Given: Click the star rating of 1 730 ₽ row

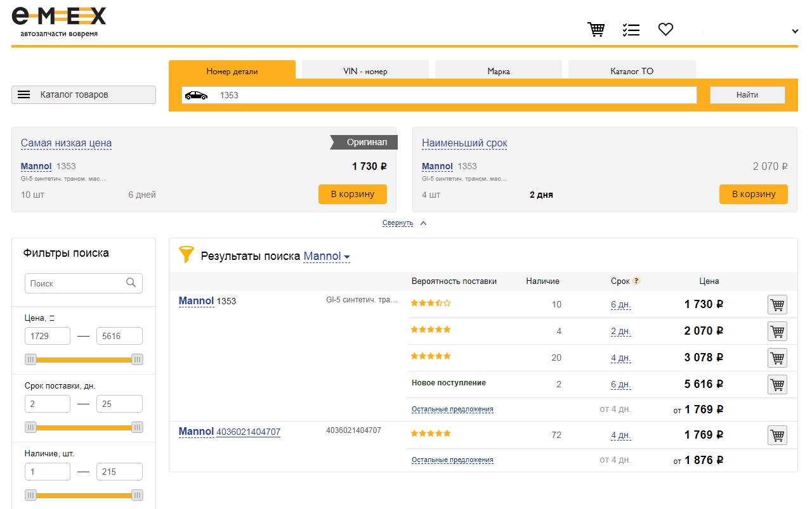Looking at the screenshot, I should click(x=431, y=303).
